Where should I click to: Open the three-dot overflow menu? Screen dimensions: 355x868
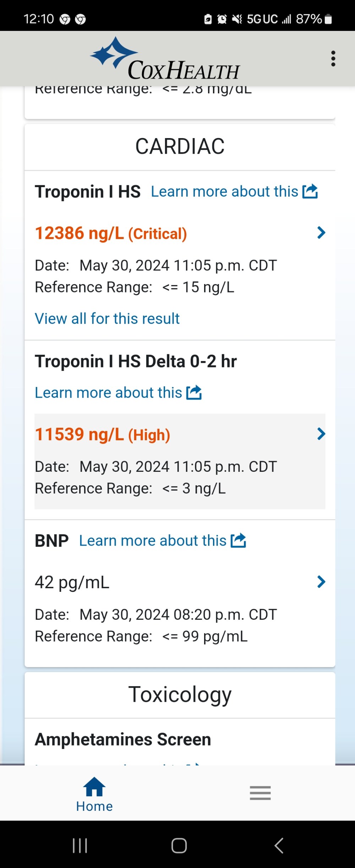pos(333,59)
